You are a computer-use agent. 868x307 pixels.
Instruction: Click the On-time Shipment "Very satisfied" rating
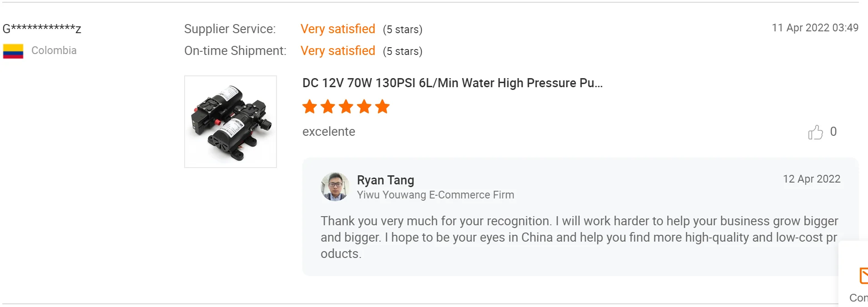(338, 51)
